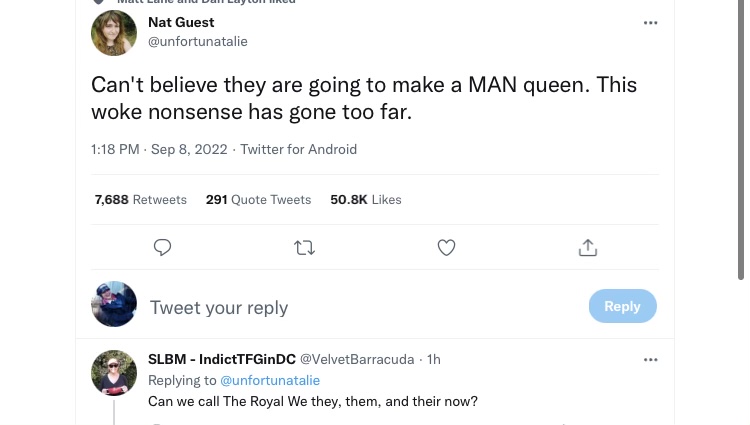This screenshot has width=750, height=425.
Task: Open Nat Guest display name link
Action: point(181,22)
